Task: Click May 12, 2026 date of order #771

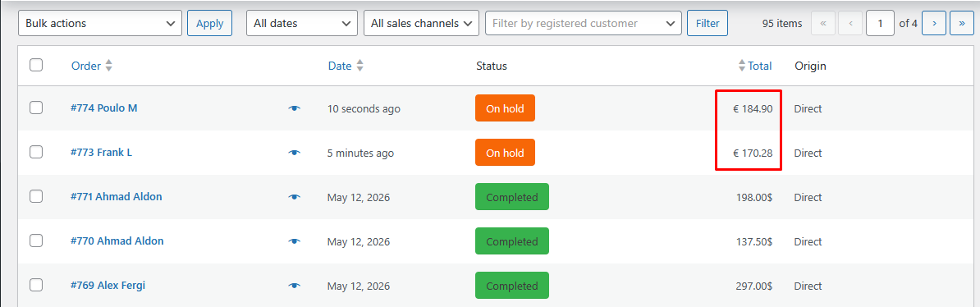Action: click(x=359, y=198)
